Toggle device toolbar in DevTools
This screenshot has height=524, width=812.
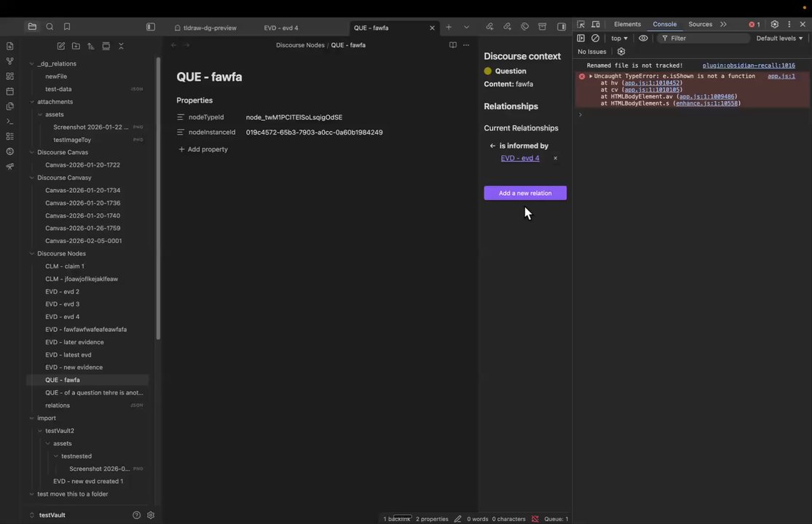pyautogui.click(x=596, y=24)
